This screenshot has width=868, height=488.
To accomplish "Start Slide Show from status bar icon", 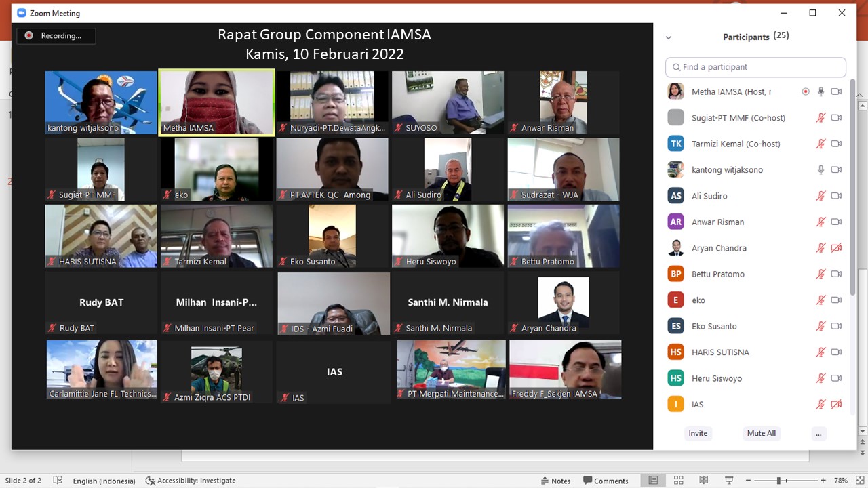I will 728,481.
